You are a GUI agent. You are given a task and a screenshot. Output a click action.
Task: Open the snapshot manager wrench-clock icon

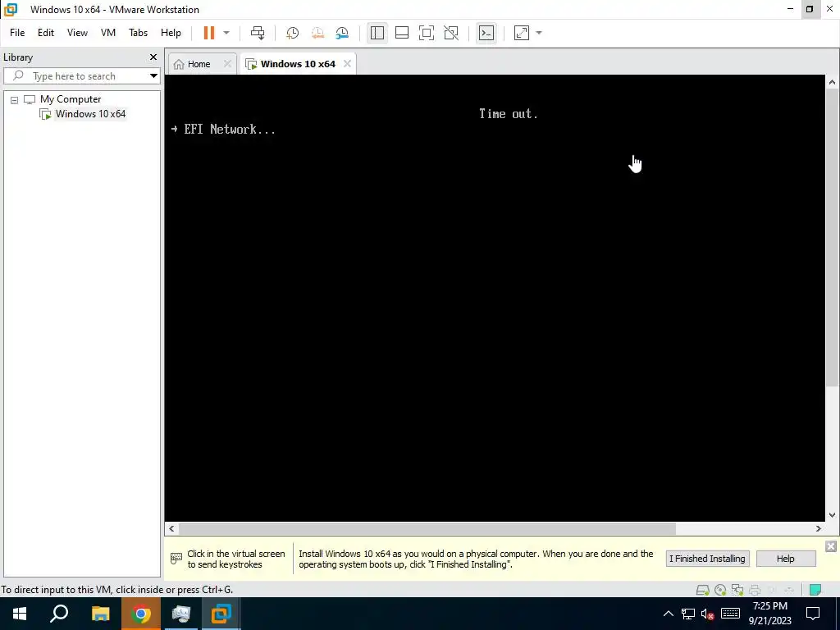point(342,33)
